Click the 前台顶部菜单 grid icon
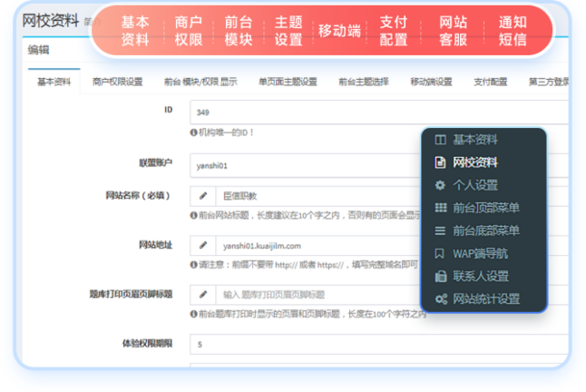This screenshot has height=392, width=586. (440, 208)
